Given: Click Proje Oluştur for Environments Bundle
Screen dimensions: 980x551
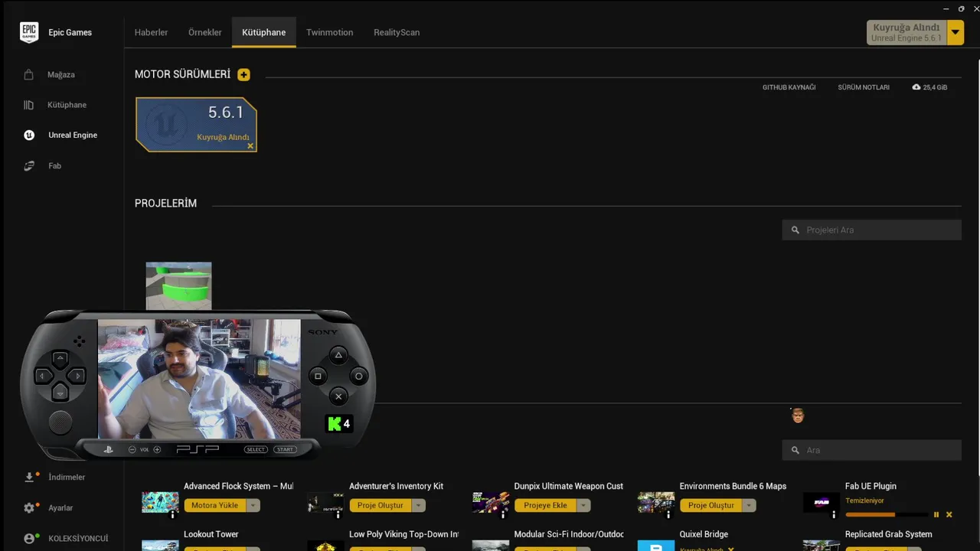Looking at the screenshot, I should (x=711, y=505).
